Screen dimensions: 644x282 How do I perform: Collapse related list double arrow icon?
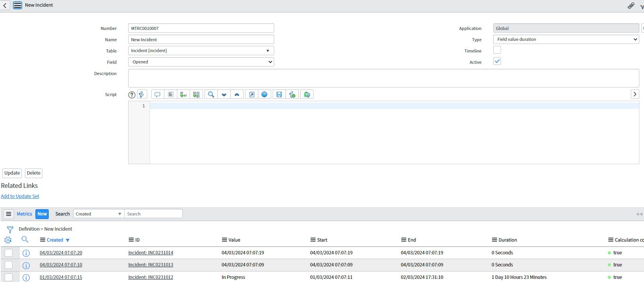[x=639, y=214]
